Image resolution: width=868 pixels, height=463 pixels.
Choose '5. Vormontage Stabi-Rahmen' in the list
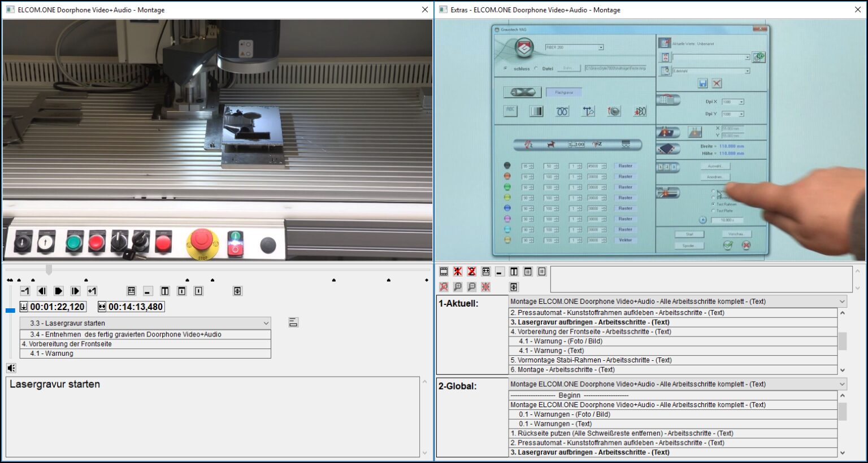tap(591, 360)
